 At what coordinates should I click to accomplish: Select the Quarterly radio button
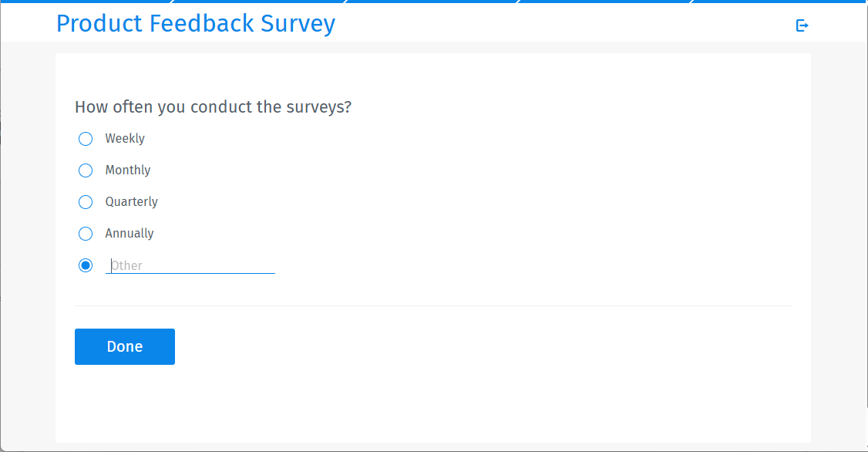86,202
